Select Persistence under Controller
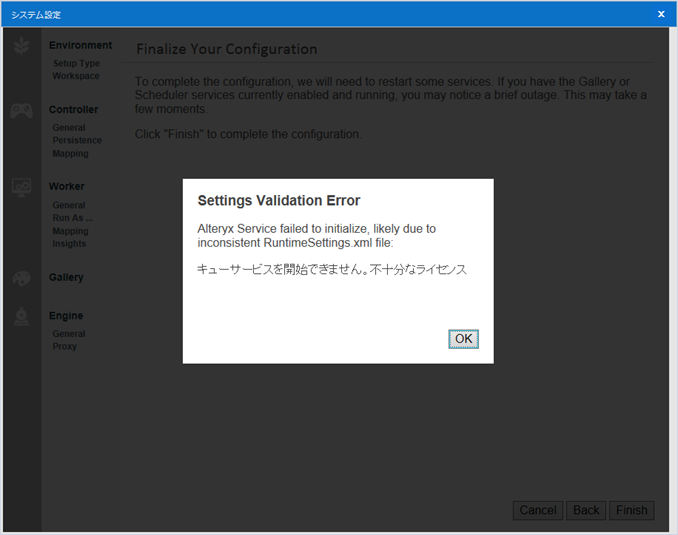678x535 pixels. pyautogui.click(x=77, y=140)
